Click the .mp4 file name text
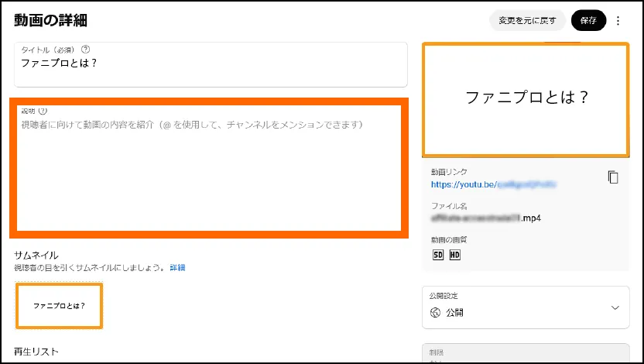 [x=485, y=218]
